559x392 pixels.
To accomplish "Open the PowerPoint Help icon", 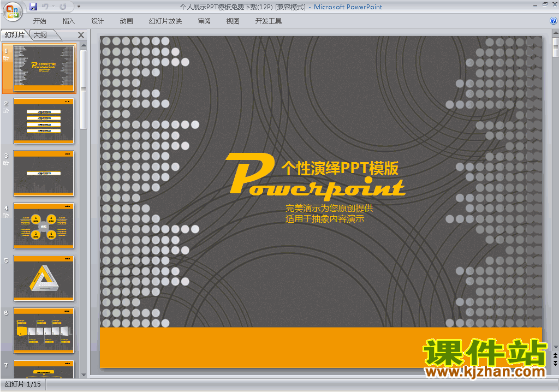I will [554, 21].
